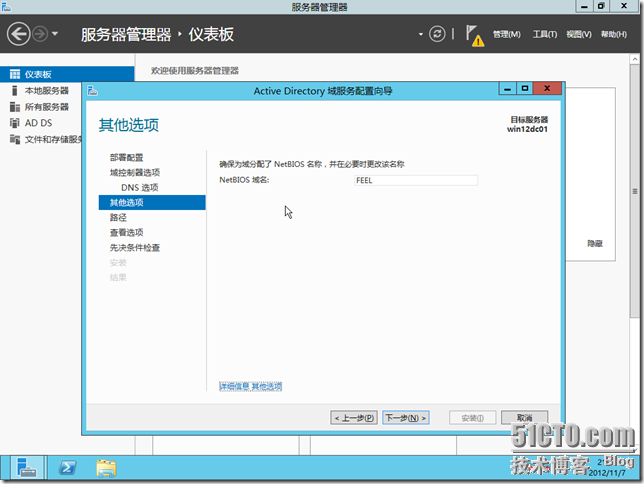Select AD DS in the sidebar
644x484 pixels.
click(38, 123)
